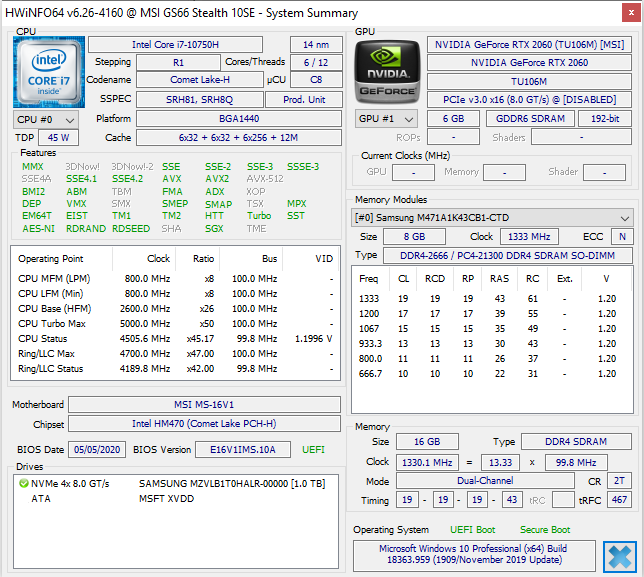Click the Intel Core i7 logo badge
644x577 pixels.
(48, 72)
